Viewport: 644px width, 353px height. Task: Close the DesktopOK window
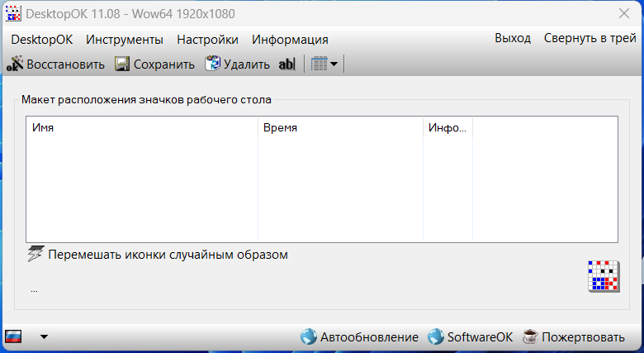pos(624,13)
